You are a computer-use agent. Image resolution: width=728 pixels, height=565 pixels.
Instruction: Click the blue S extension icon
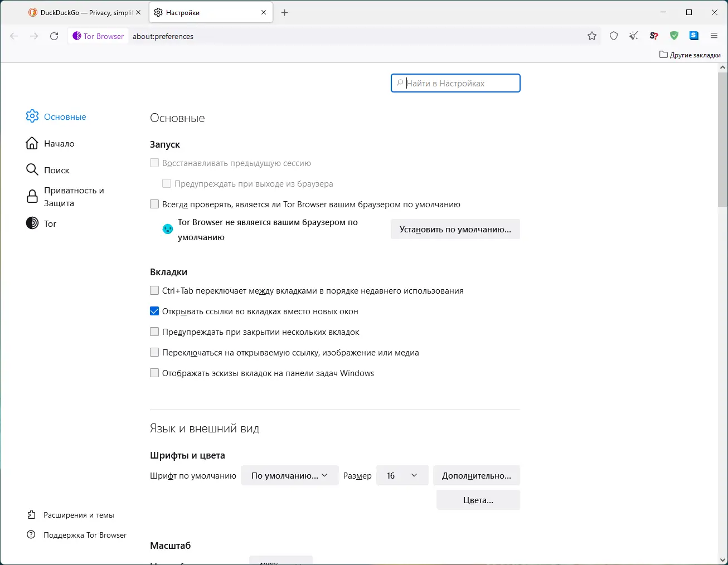[x=694, y=36]
